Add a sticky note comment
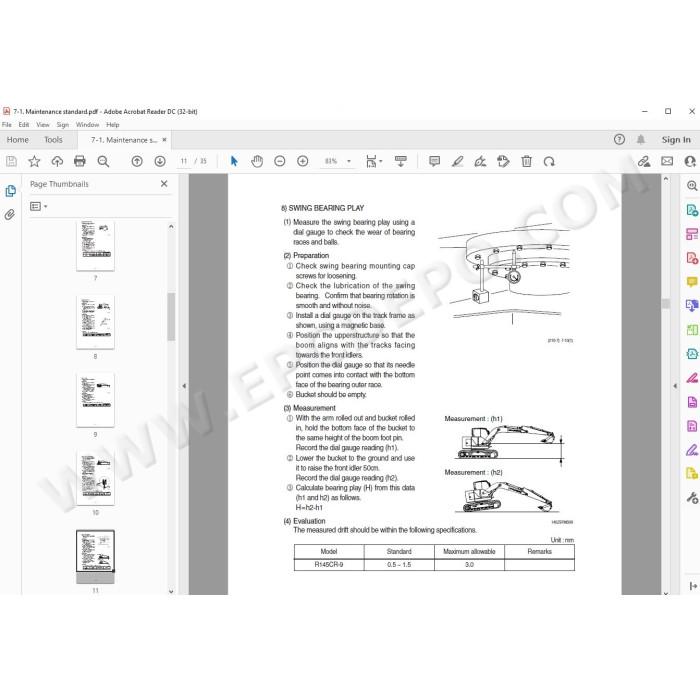Screen dimensions: 700x700 click(434, 161)
